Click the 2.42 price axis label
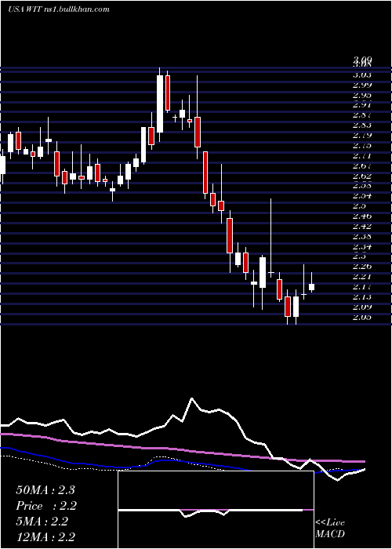The height and width of the screenshot is (549, 392). [362, 226]
